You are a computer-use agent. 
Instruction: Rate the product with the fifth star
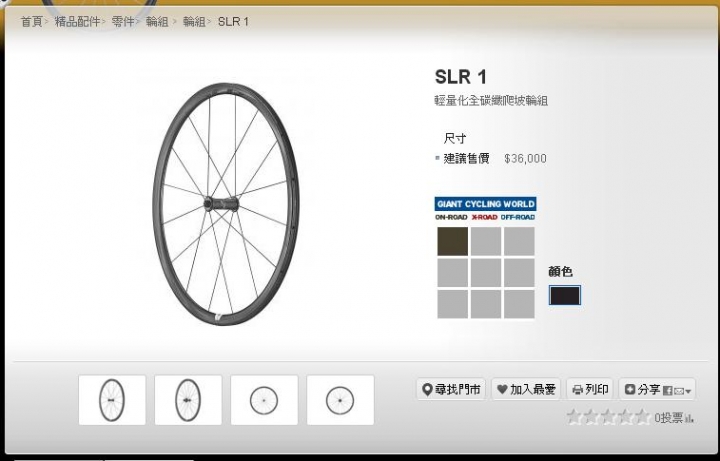[x=642, y=417]
